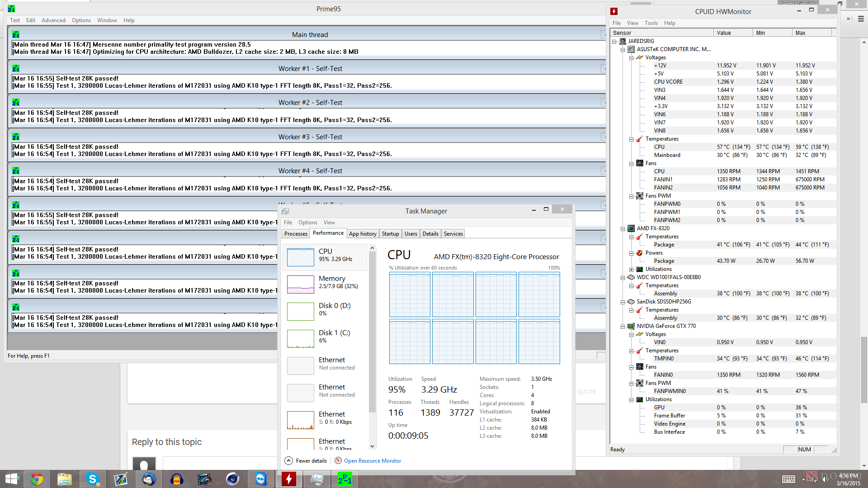Open the Test menu in Prime95

coord(15,20)
